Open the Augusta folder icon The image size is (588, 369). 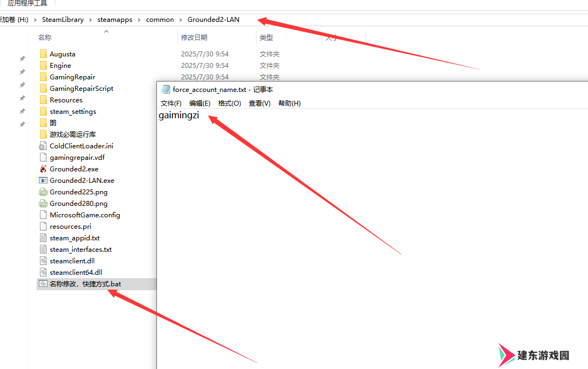coord(43,54)
